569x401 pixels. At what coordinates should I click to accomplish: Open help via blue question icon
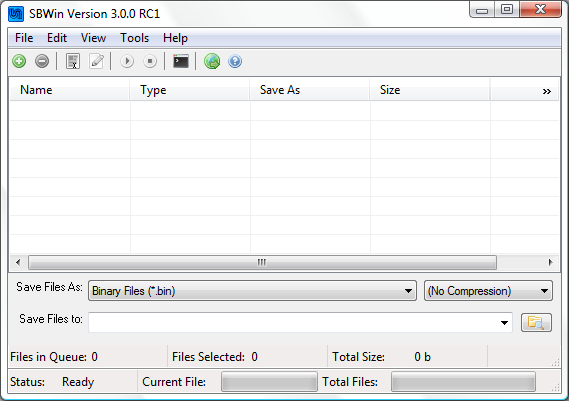(x=235, y=61)
